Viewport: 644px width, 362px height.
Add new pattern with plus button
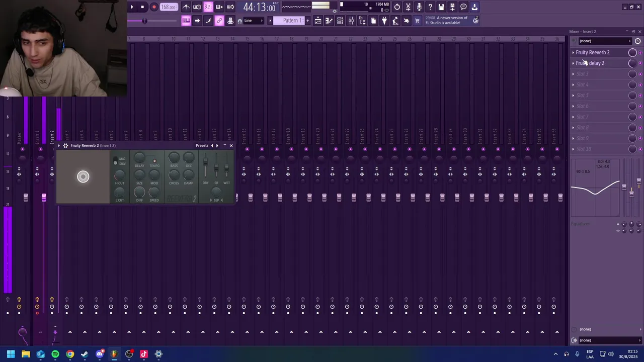(x=308, y=21)
